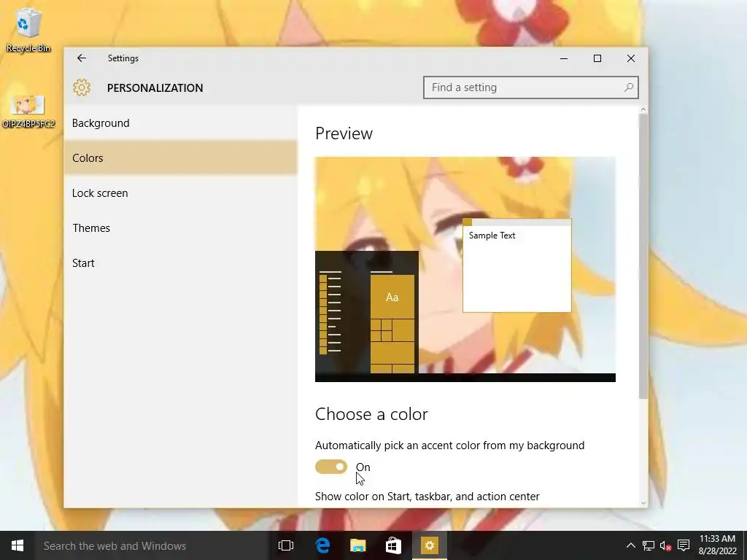Open the Store from the taskbar
Image resolution: width=747 pixels, height=560 pixels.
393,545
